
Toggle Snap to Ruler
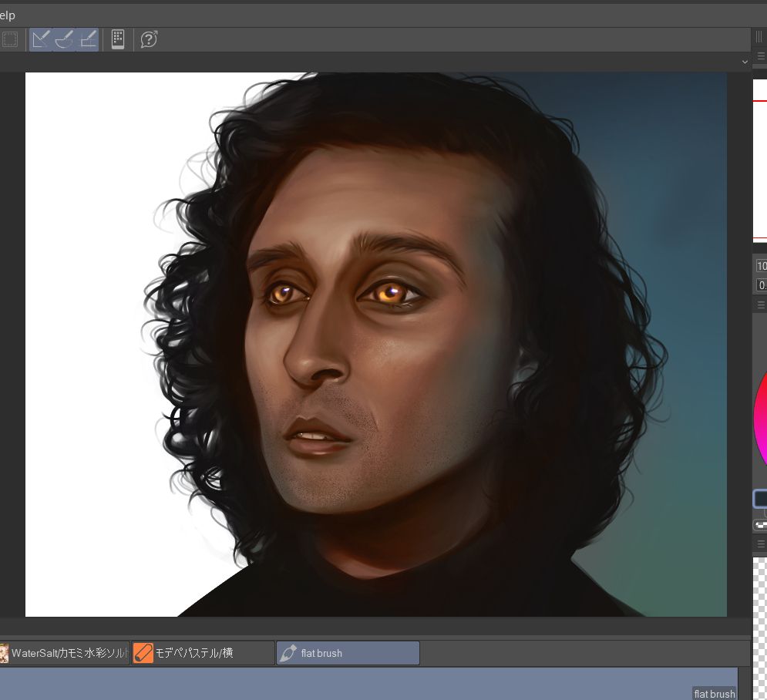pyautogui.click(x=41, y=39)
